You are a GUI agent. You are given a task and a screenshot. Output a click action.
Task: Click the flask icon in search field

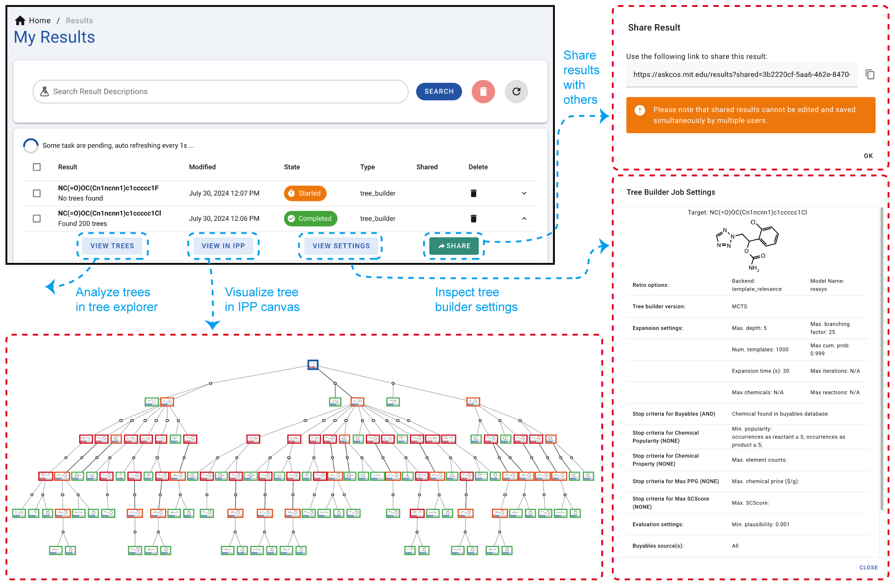(x=44, y=92)
